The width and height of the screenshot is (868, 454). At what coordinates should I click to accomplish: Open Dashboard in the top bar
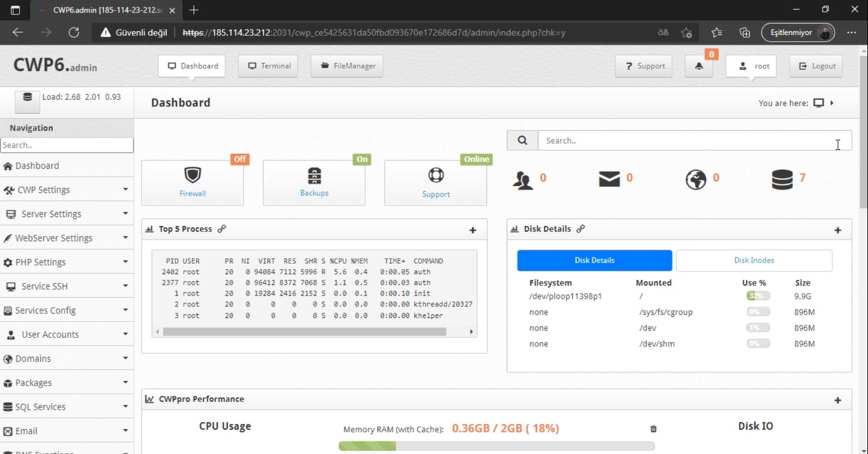192,66
